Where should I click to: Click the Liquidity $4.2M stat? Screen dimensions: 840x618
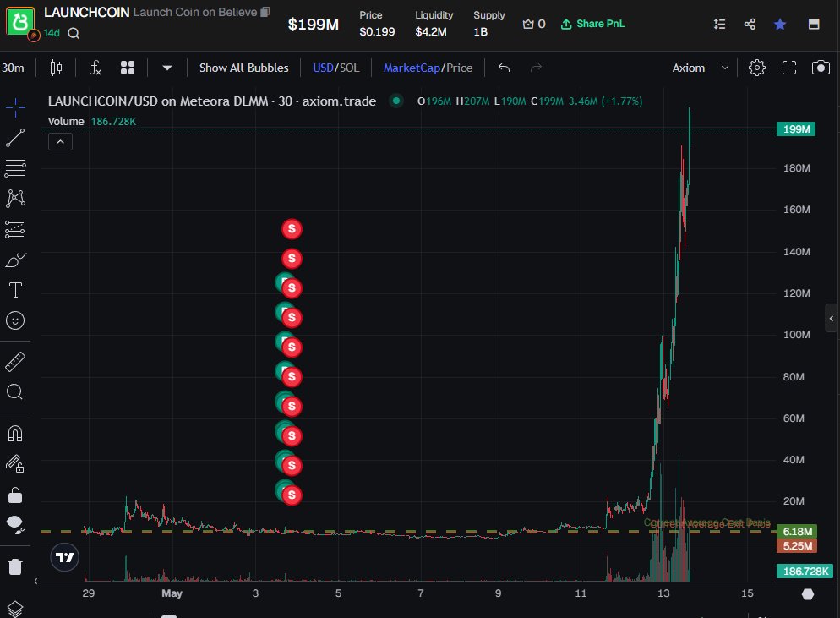(x=434, y=24)
